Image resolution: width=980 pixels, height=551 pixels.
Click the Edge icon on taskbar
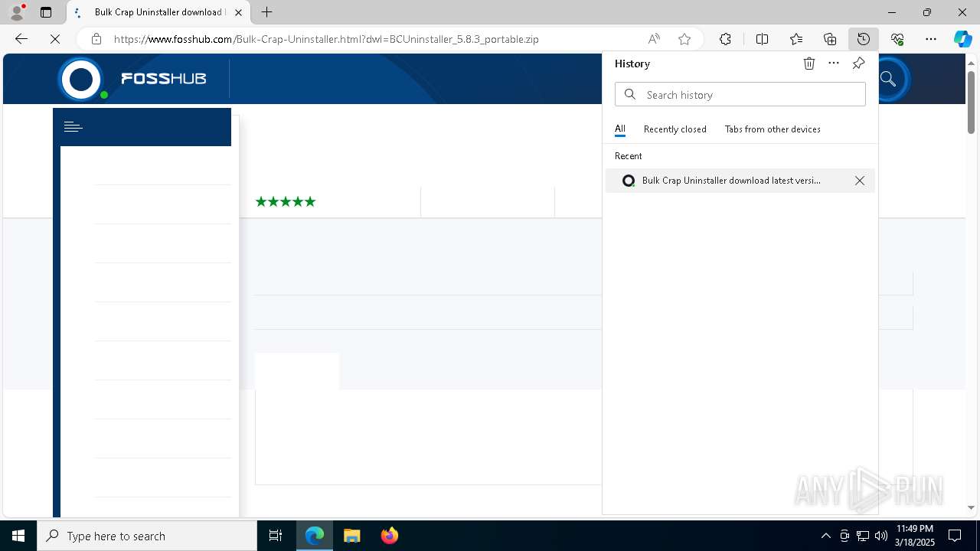315,536
